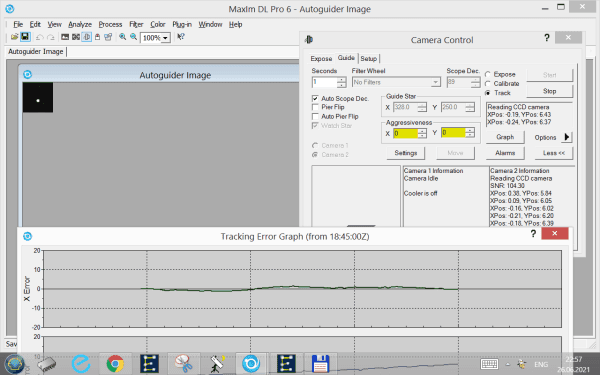The image size is (600, 375).
Task: Click the Zoom Out magnifier icon
Action: point(133,37)
